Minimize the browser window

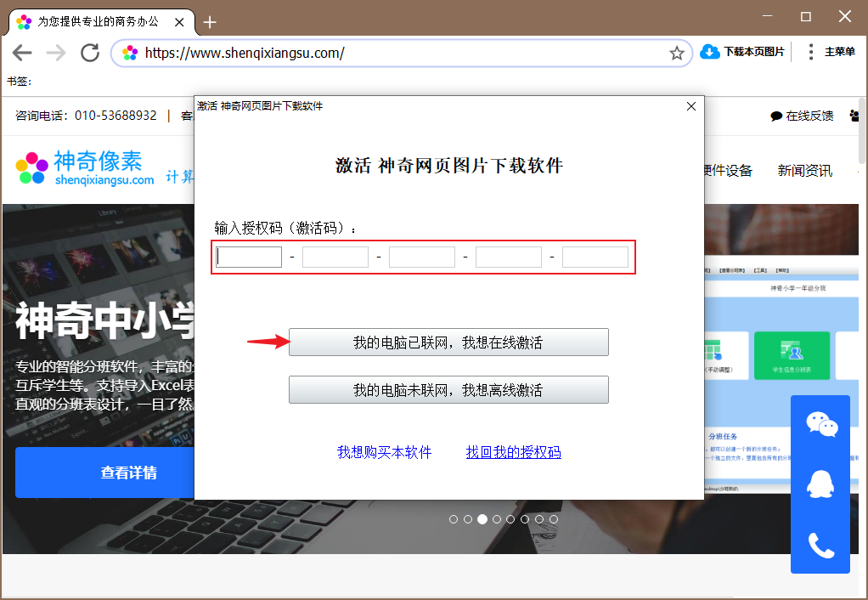[x=767, y=17]
